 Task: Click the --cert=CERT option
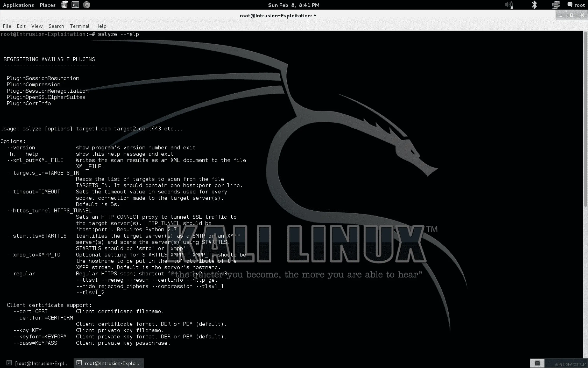(30, 312)
